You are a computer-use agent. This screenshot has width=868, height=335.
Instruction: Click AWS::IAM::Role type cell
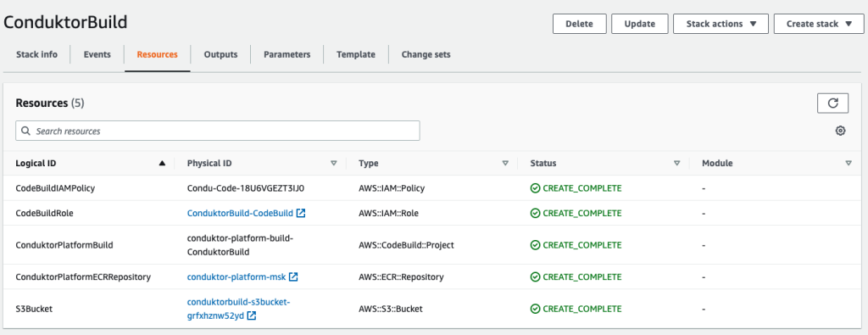coord(388,213)
